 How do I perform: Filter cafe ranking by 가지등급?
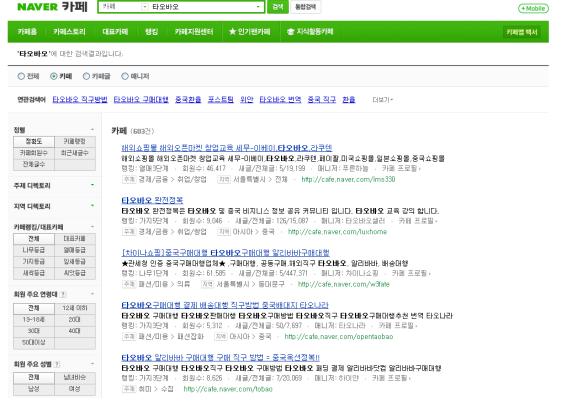tap(34, 261)
